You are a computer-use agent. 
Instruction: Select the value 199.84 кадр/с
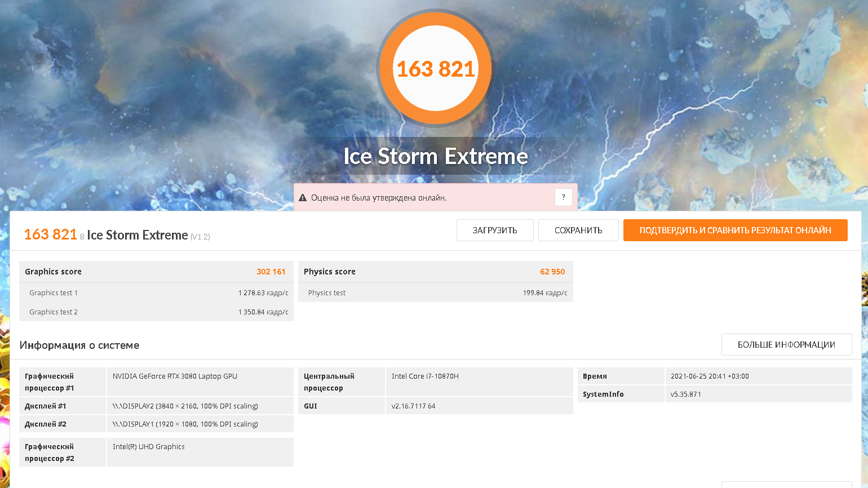[544, 293]
